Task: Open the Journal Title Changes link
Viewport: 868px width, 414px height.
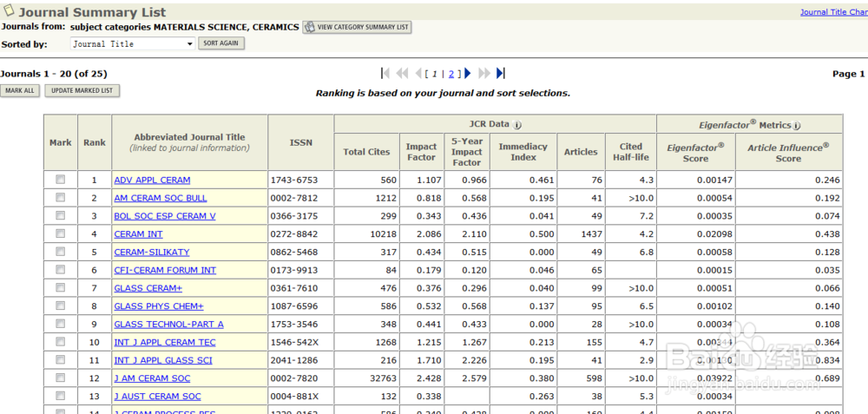Action: [x=833, y=11]
